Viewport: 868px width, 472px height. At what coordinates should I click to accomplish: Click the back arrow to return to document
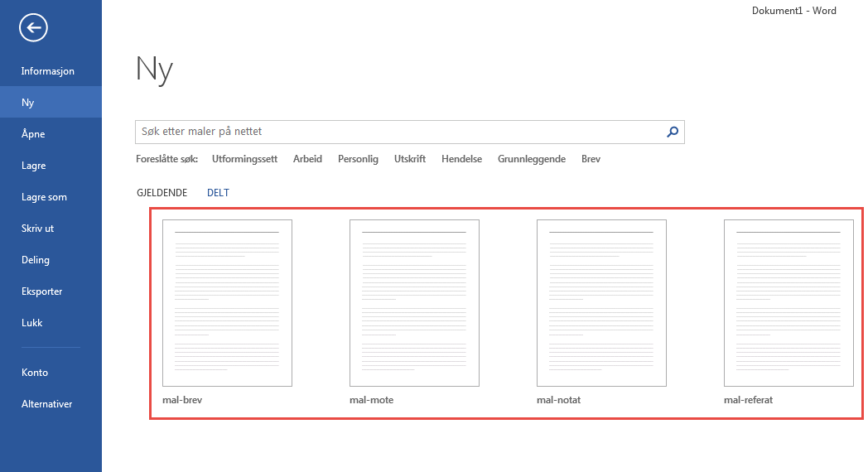[33, 27]
